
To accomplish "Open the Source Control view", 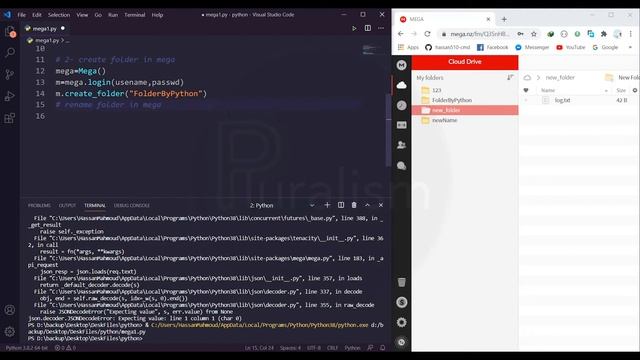I will click(10, 74).
